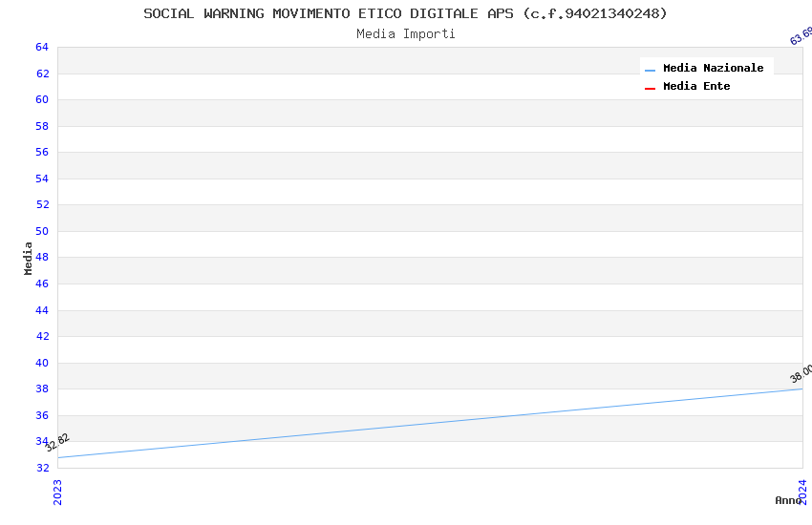Click the y-axis value 60
The width and height of the screenshot is (812, 525).
point(42,99)
